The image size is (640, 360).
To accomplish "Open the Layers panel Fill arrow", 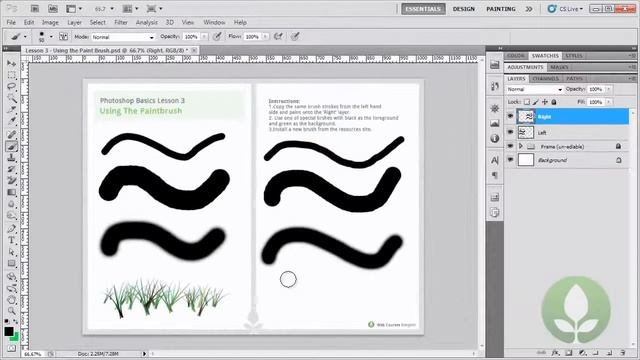I will pyautogui.click(x=608, y=102).
